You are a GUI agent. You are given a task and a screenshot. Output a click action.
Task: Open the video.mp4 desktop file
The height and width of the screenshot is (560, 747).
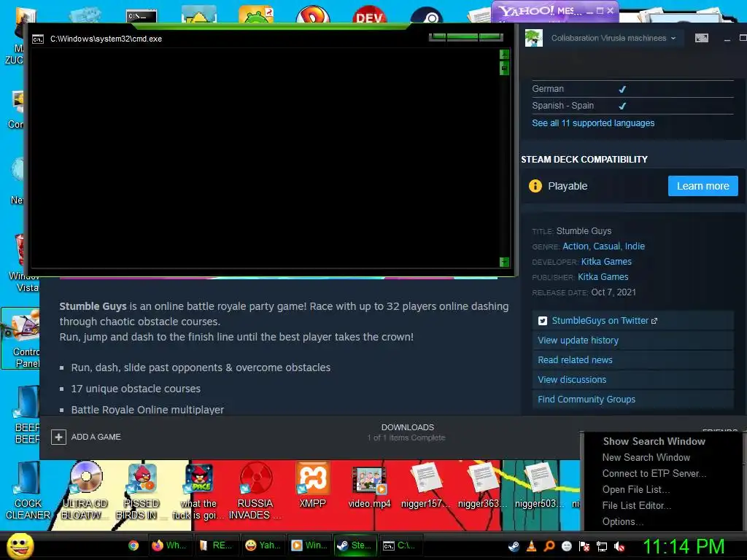click(x=369, y=486)
